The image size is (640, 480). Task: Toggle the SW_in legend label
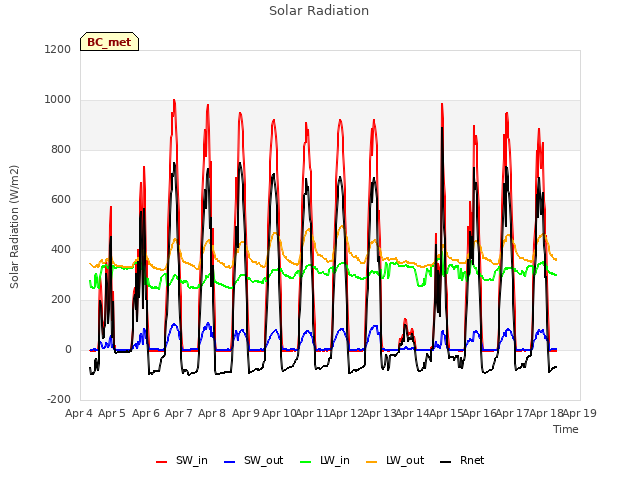pos(191,460)
